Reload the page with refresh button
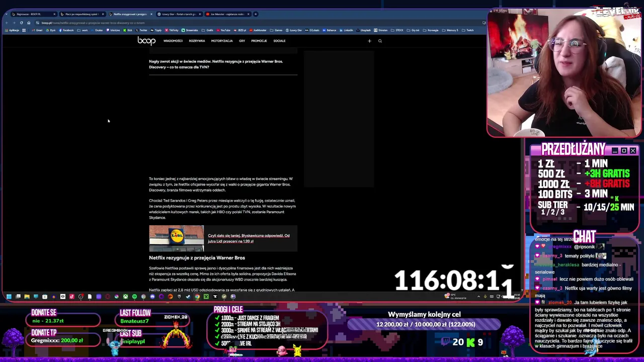Image resolution: width=644 pixels, height=362 pixels. coord(21,23)
